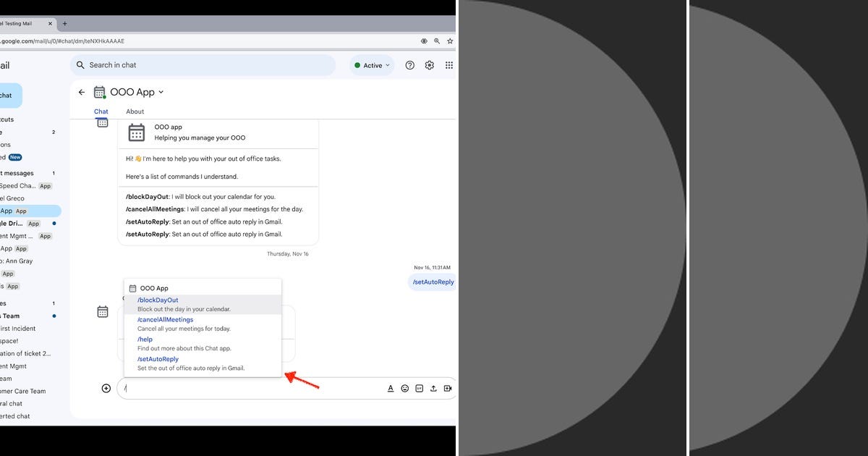Open the Google apps grid
This screenshot has width=868, height=456.
448,64
